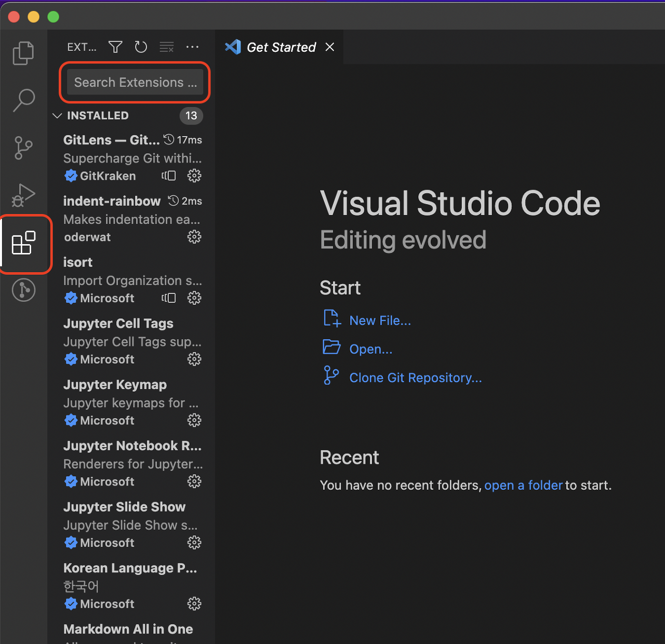Focus the Search Extensions input field

tap(135, 82)
